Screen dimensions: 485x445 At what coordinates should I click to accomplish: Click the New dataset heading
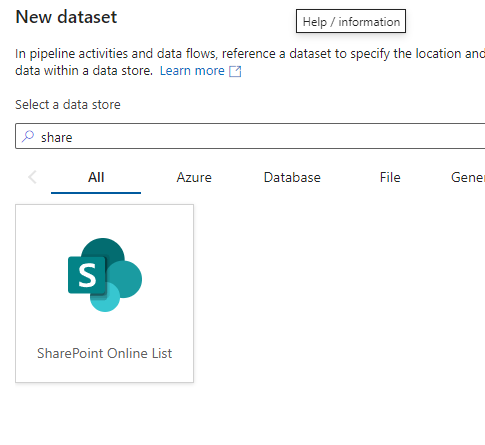click(66, 17)
